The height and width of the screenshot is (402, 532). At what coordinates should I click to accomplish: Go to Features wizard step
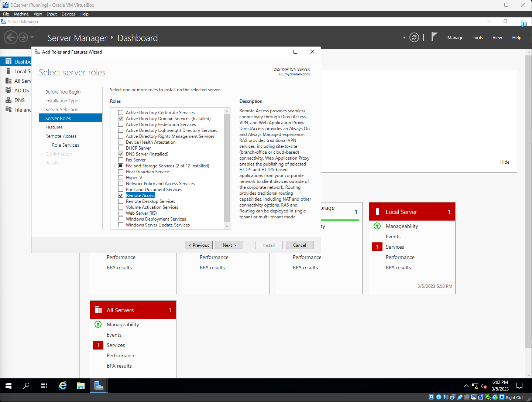pyautogui.click(x=54, y=127)
